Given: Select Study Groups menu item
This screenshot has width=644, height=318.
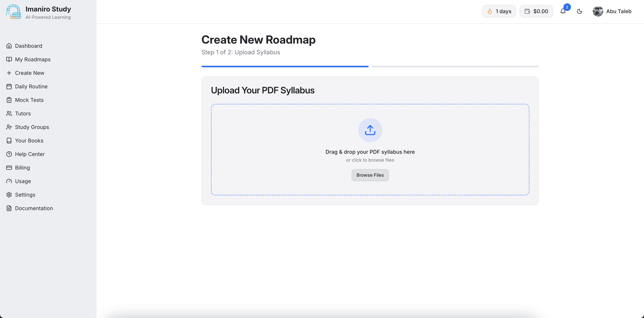Looking at the screenshot, I should coord(32,127).
